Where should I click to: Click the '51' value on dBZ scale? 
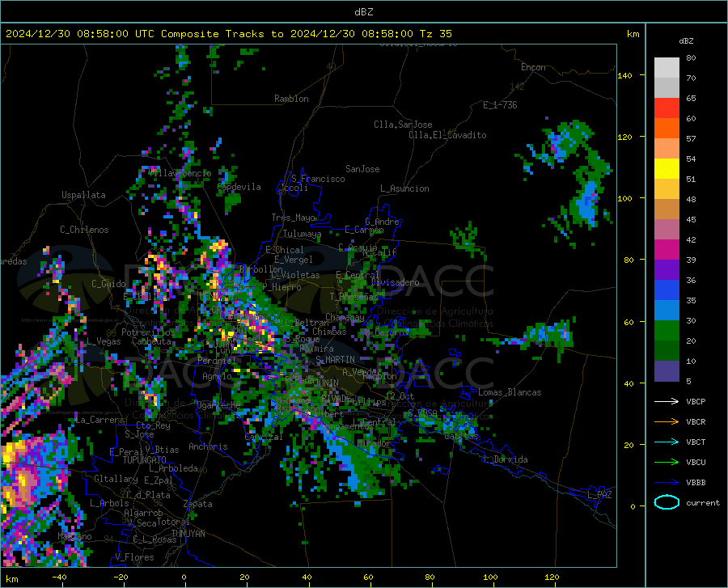point(691,179)
